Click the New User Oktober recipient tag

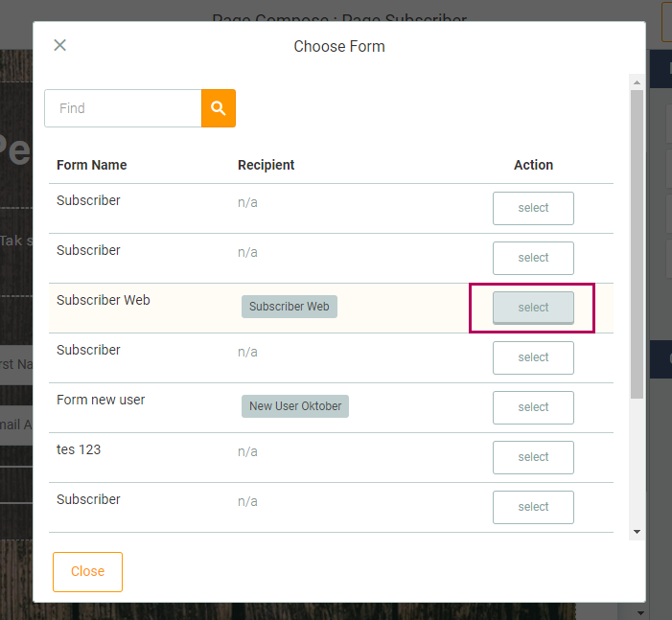294,406
